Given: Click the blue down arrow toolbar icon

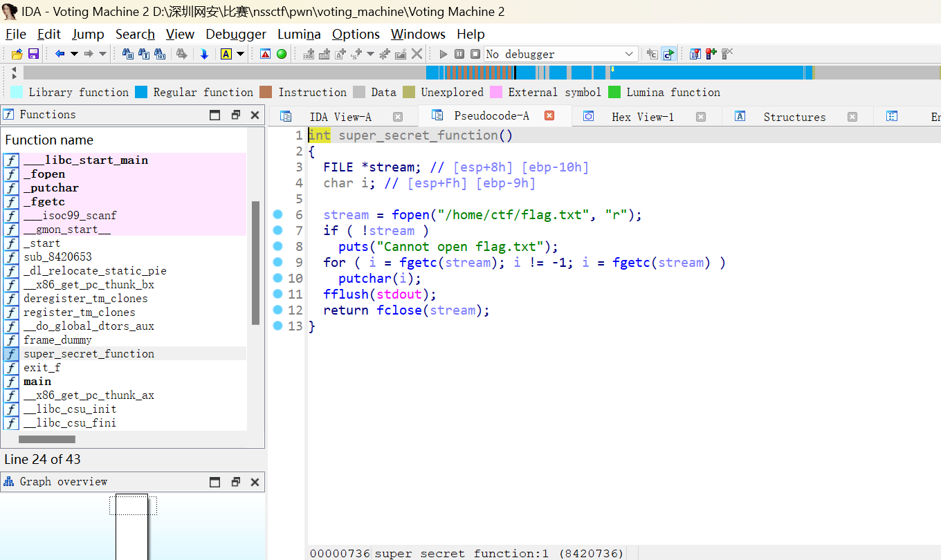Looking at the screenshot, I should pyautogui.click(x=204, y=54).
